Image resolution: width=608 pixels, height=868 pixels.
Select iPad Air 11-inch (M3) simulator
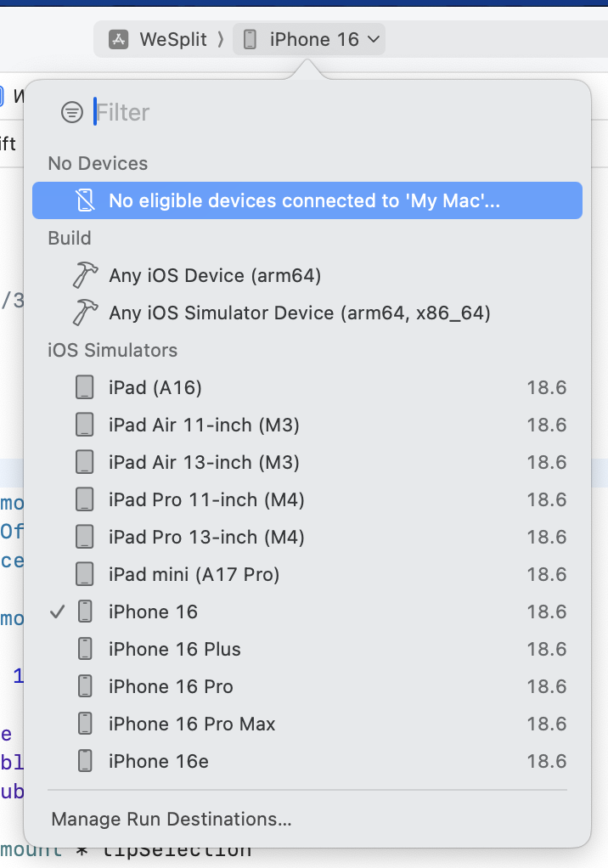pyautogui.click(x=307, y=426)
